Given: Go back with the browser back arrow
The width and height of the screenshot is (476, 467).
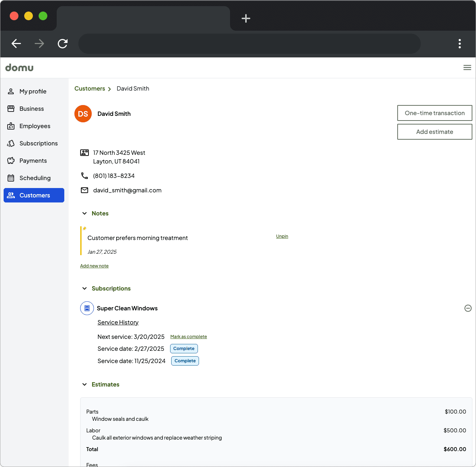Looking at the screenshot, I should [16, 44].
